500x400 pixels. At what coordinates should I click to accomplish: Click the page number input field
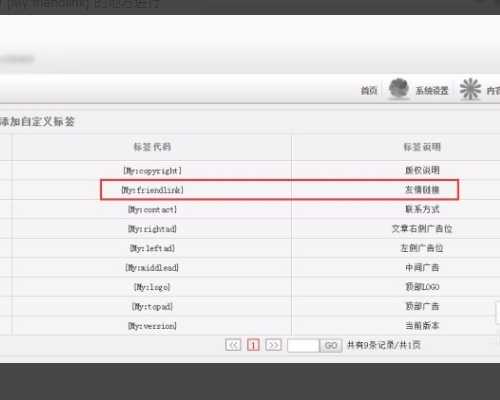click(x=303, y=345)
